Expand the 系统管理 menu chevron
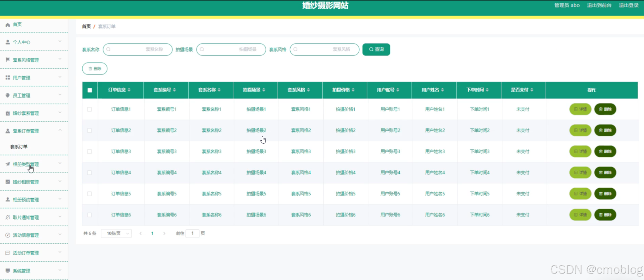644x280 pixels. [60, 270]
